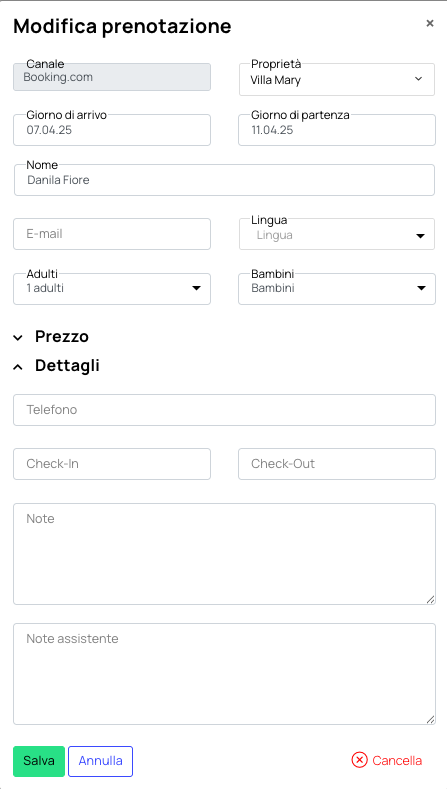The height and width of the screenshot is (789, 447).
Task: Click the Check-In field
Action: coord(112,464)
